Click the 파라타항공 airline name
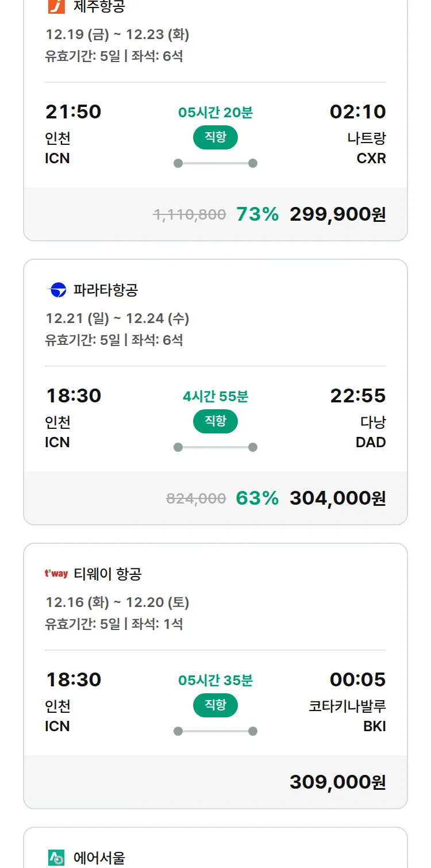 click(x=106, y=290)
